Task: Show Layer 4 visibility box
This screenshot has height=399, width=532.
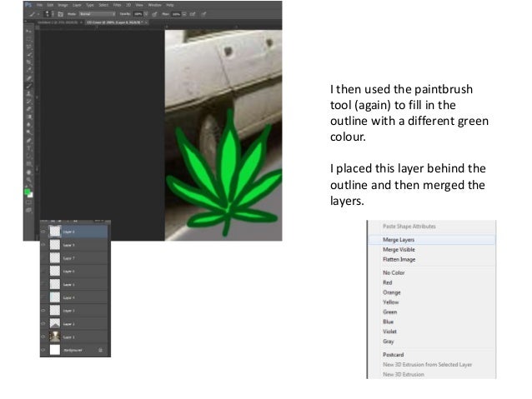Action: tap(43, 297)
